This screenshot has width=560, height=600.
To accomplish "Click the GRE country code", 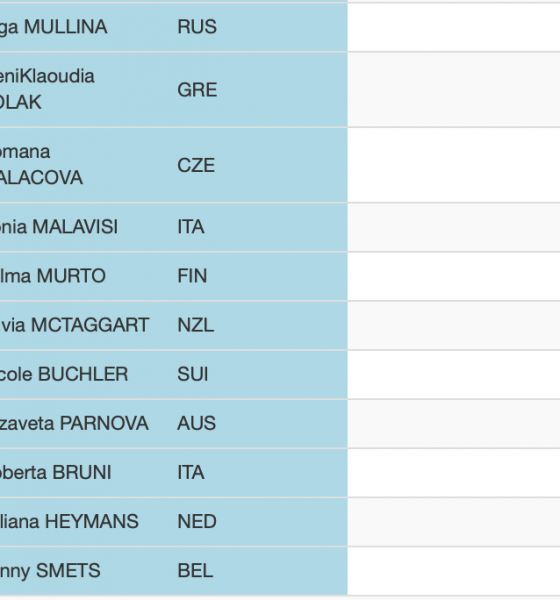I will click(x=197, y=90).
